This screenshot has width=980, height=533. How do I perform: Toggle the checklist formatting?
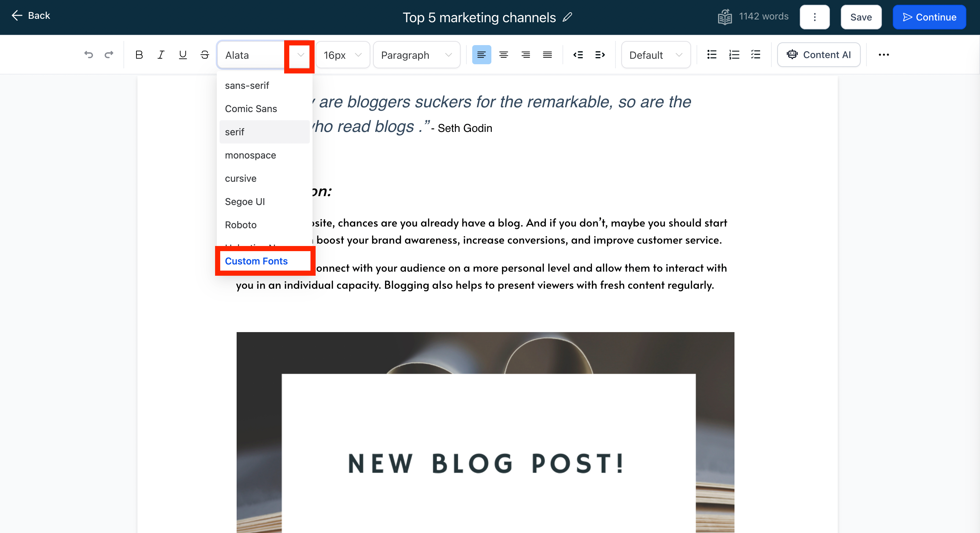point(757,54)
